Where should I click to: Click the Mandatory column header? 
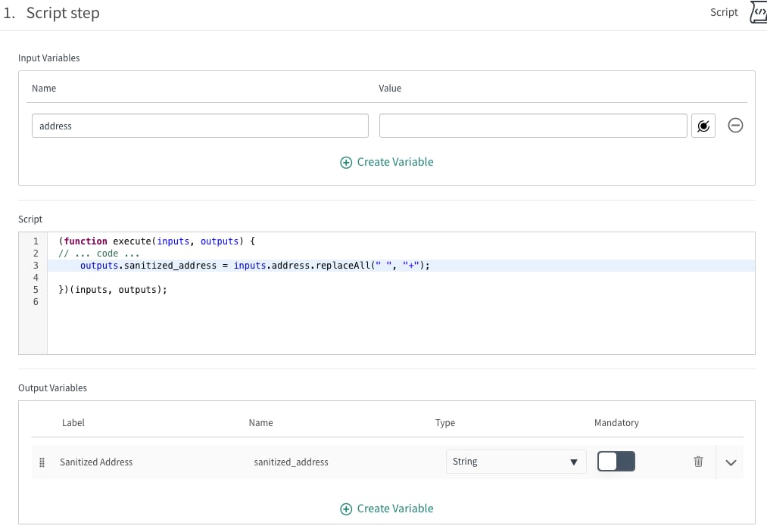click(616, 422)
